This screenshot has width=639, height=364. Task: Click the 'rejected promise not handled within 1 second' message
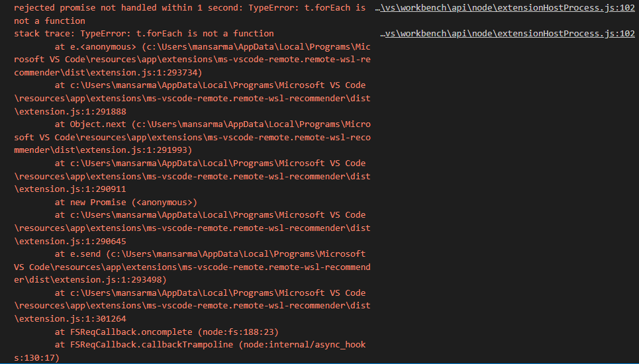[x=190, y=15]
